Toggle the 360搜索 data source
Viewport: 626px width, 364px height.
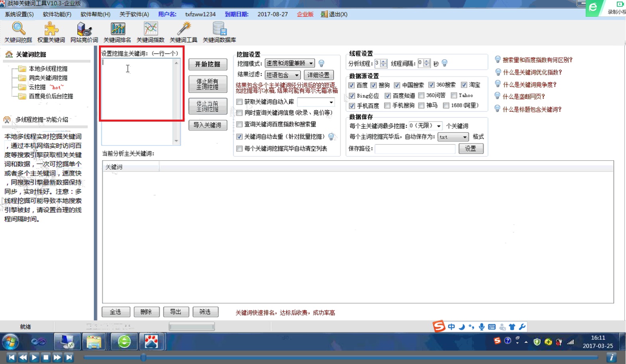click(431, 85)
